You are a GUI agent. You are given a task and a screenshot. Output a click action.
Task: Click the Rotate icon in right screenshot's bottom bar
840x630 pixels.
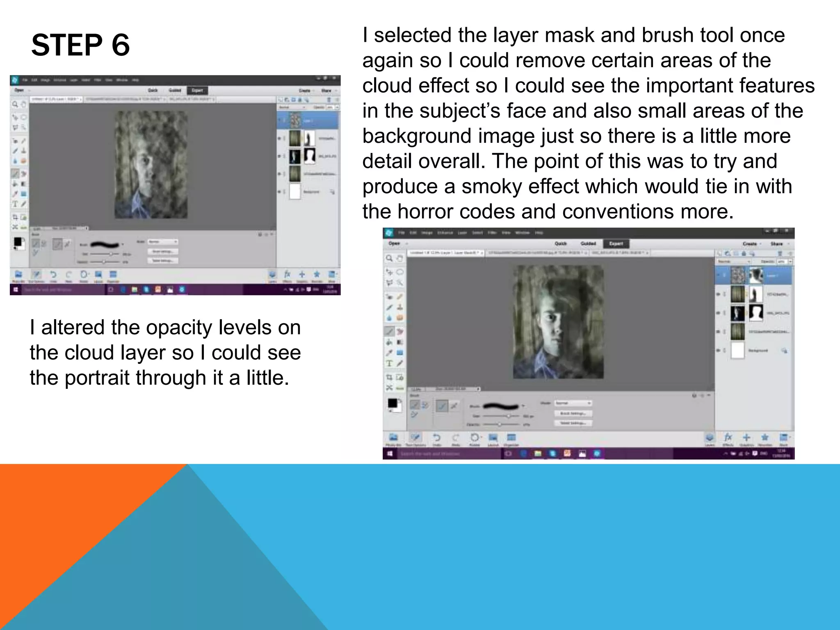coord(474,438)
